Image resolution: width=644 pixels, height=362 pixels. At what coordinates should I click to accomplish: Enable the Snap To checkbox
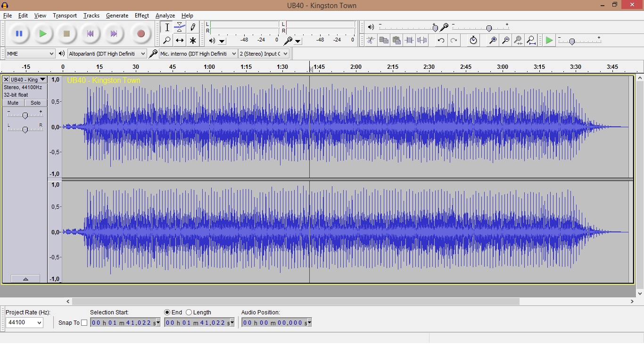pos(84,323)
